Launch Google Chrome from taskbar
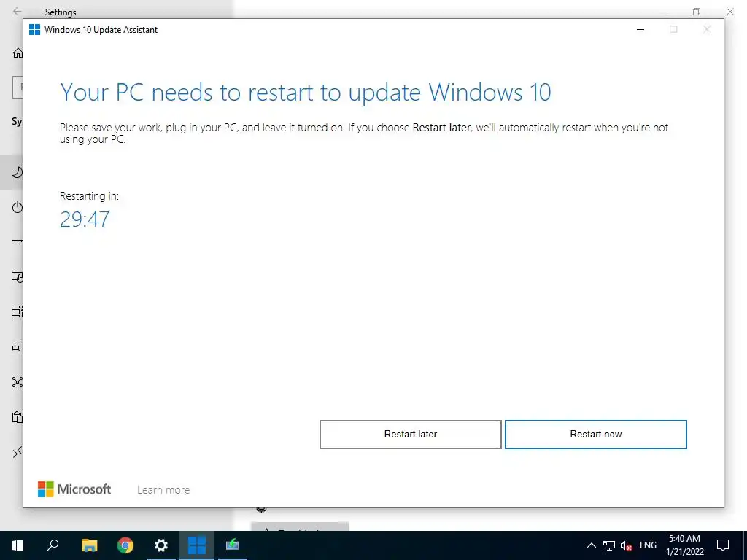 pyautogui.click(x=125, y=545)
